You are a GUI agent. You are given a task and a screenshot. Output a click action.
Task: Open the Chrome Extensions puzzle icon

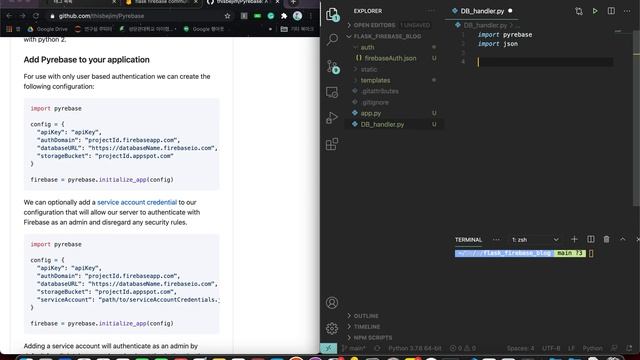tap(284, 16)
